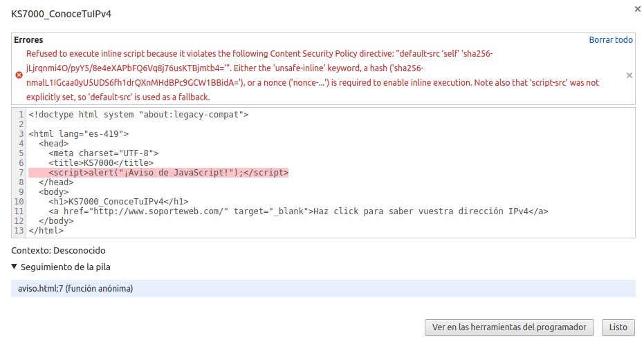This screenshot has height=342, width=644.
Task: Dismiss the error entry using its X icon
Action: pos(629,75)
